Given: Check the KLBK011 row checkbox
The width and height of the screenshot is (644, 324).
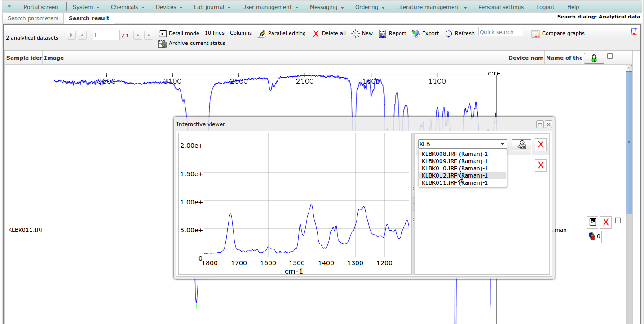Looking at the screenshot, I should [618, 221].
